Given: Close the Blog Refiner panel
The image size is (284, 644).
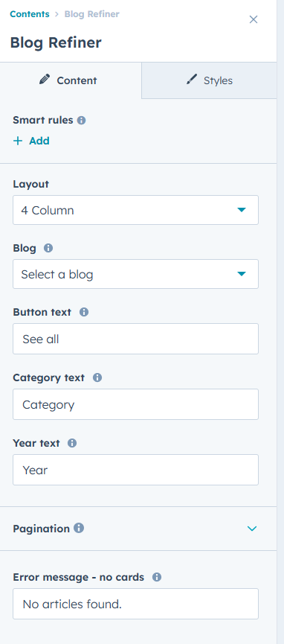Looking at the screenshot, I should pyautogui.click(x=254, y=19).
